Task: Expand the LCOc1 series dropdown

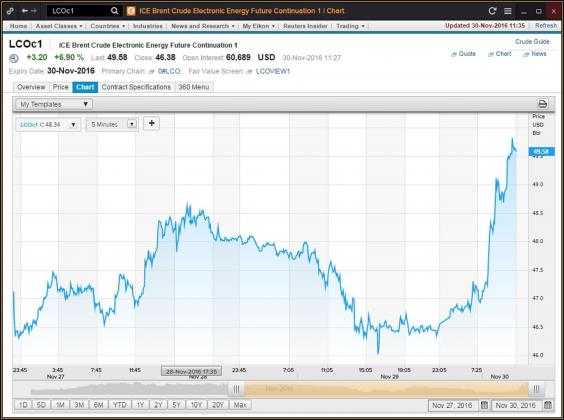Action: 48,124
